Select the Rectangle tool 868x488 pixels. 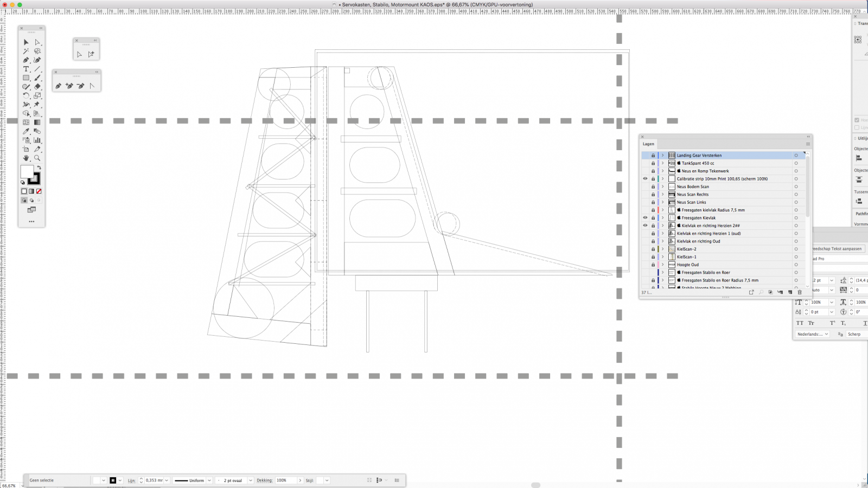[x=26, y=78]
